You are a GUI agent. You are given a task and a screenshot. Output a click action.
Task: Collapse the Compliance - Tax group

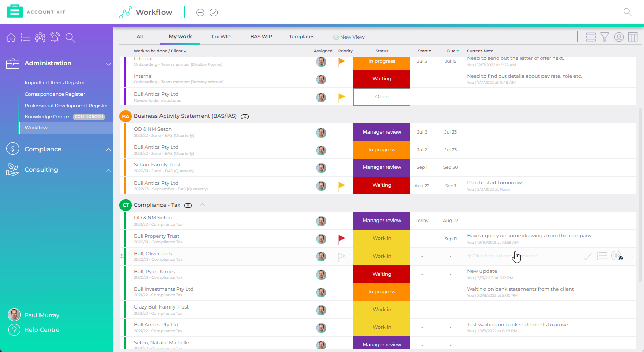click(203, 205)
